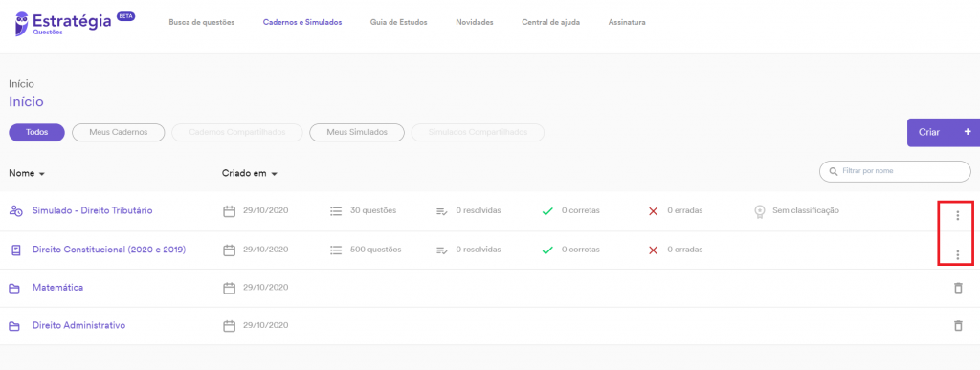
Task: Click medal icon beside Sem classificação
Action: tap(759, 211)
